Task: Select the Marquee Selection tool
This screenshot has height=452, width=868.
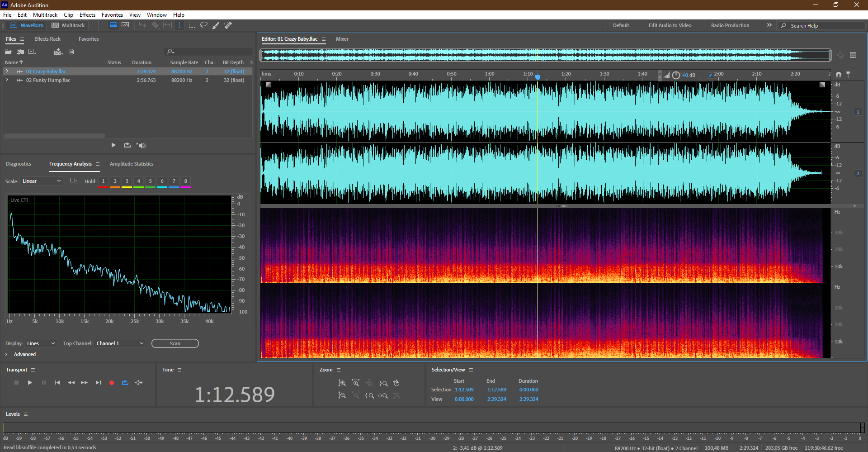Action: (x=192, y=25)
